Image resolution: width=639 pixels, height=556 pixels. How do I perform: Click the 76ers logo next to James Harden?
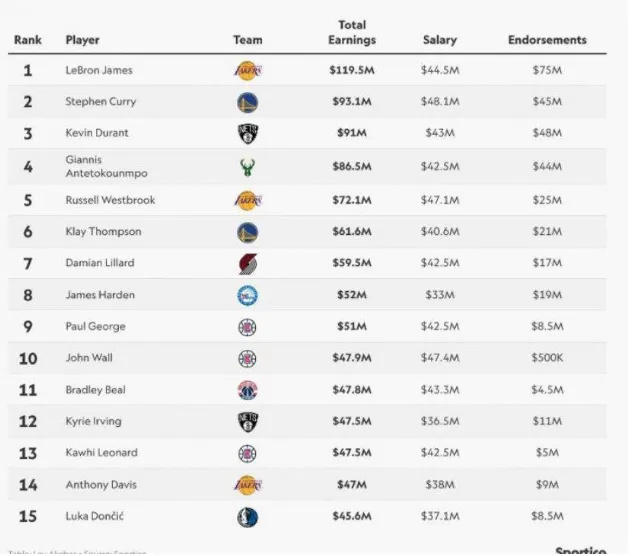click(247, 295)
